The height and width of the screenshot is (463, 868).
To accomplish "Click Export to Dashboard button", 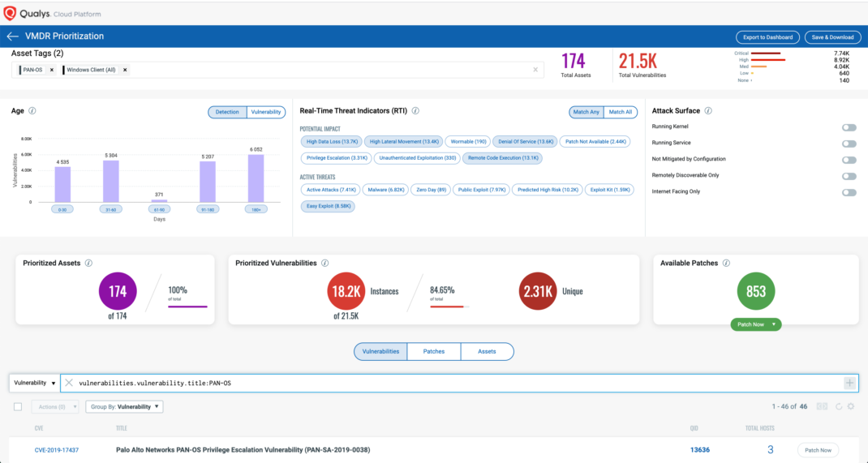I will (767, 37).
